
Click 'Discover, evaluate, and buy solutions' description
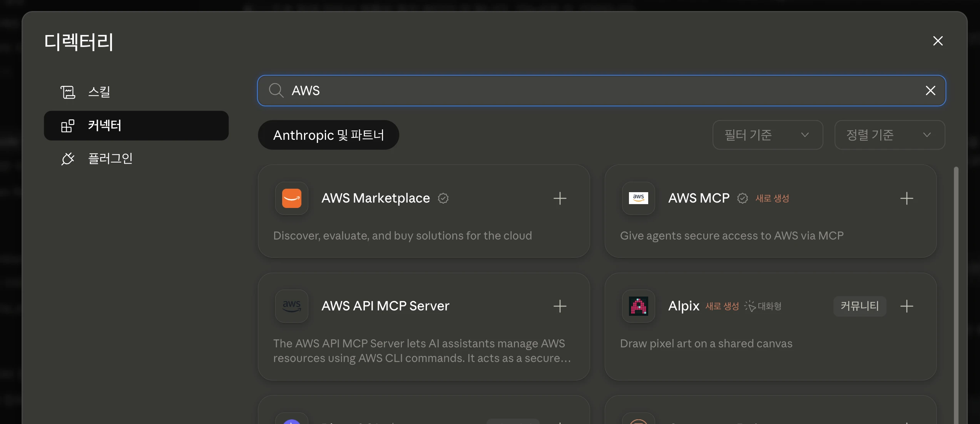403,236
